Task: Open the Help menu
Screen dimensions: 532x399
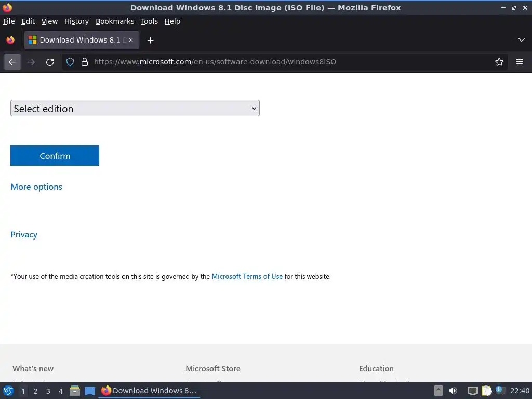Action: (x=172, y=21)
